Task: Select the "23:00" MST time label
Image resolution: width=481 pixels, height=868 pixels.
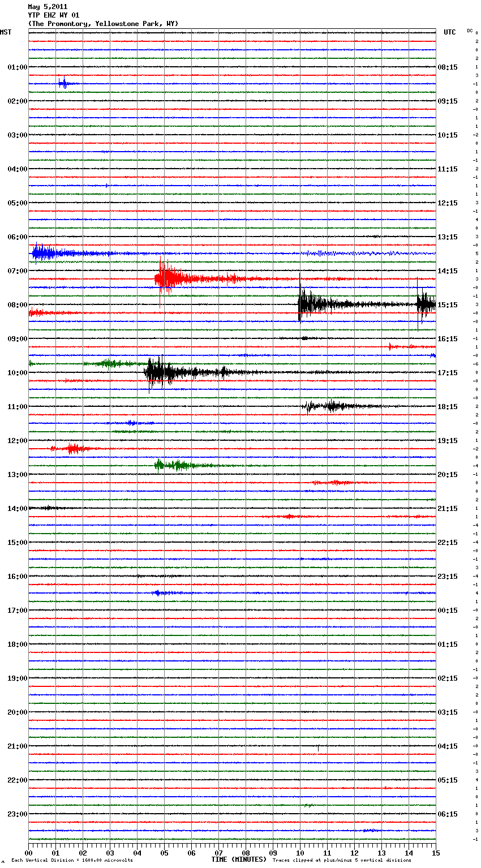Action: (x=18, y=814)
